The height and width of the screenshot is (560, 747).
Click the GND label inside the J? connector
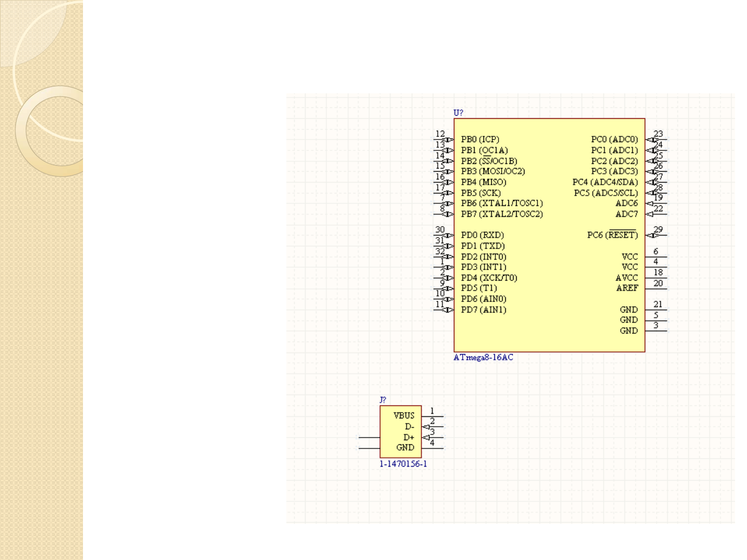click(x=405, y=447)
